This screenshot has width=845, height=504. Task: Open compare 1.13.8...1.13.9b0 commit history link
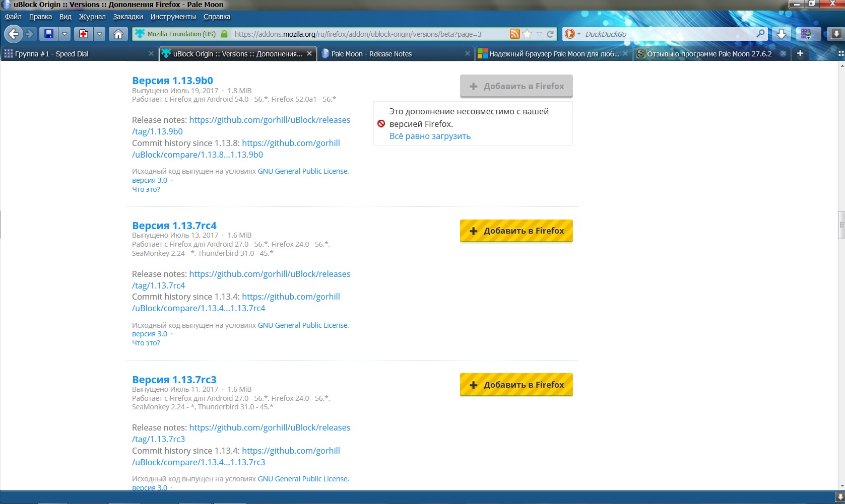(x=236, y=149)
